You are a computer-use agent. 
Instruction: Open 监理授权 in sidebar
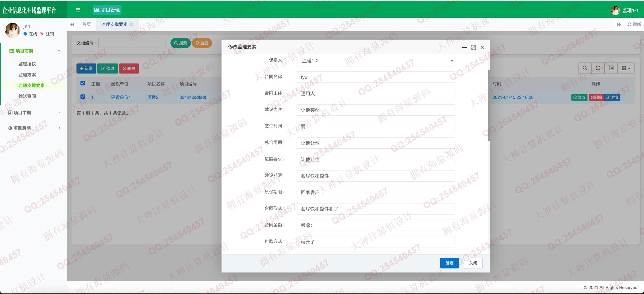27,64
